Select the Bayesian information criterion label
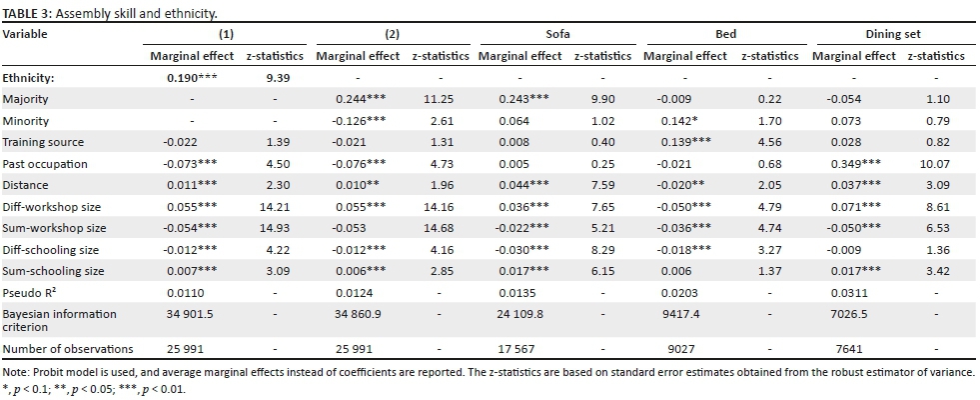Image resolution: width=980 pixels, height=400 pixels. (59, 320)
